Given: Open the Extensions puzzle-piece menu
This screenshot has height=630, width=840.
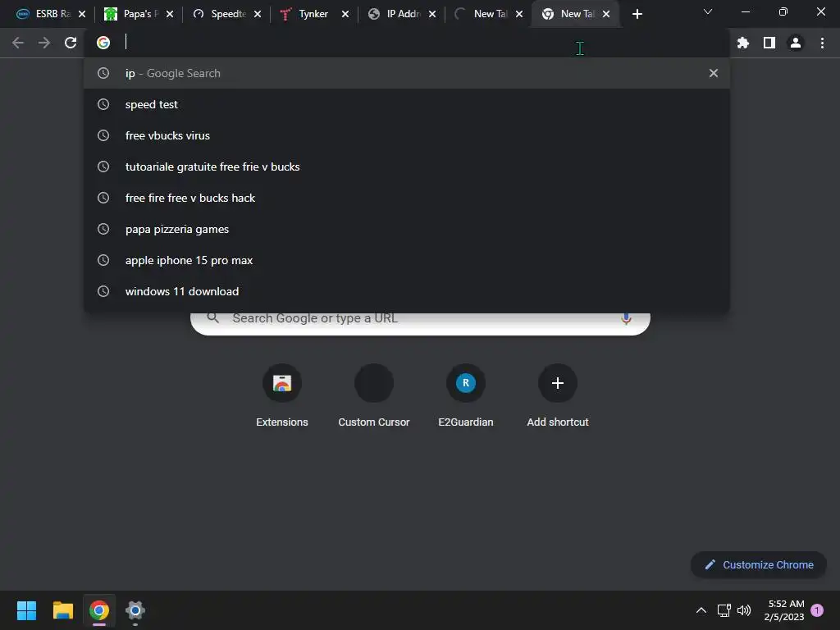Looking at the screenshot, I should tap(742, 43).
